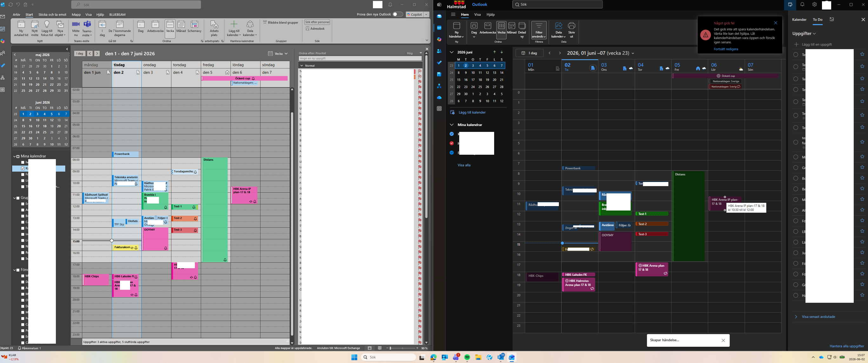Viewport: 868px width, 363px height.
Task: Open settings gear in new Outlook title bar
Action: tap(814, 5)
